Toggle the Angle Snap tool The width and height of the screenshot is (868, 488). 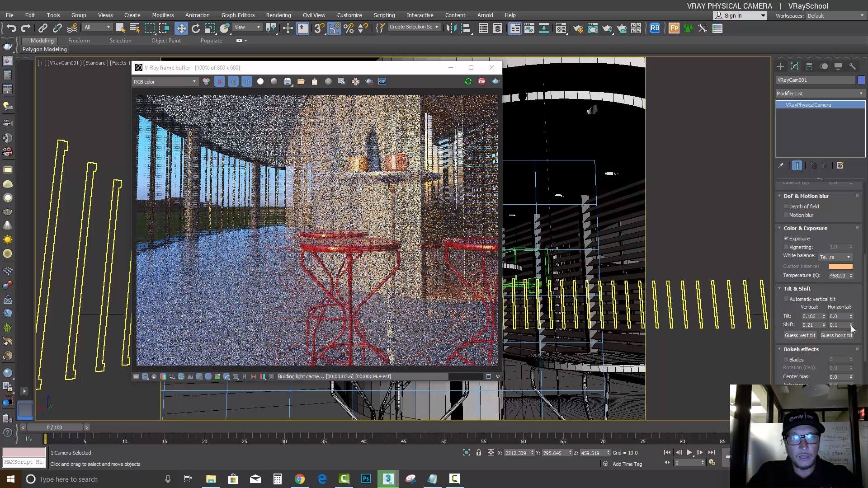pyautogui.click(x=334, y=28)
